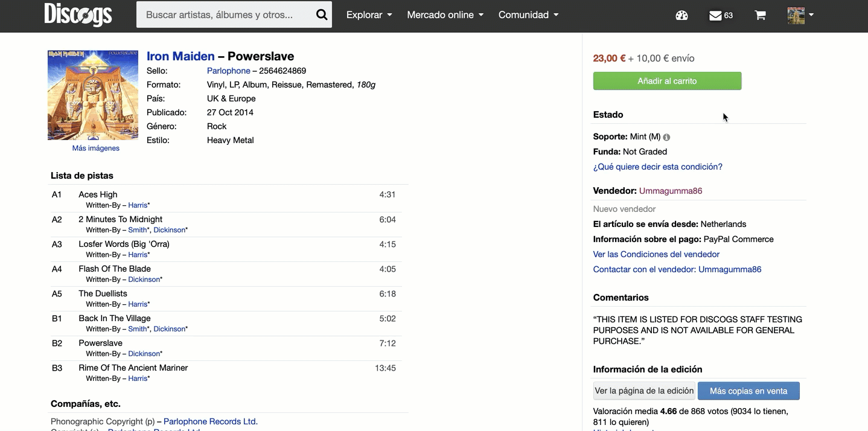Open Dickinson link under Back In The Village
The image size is (868, 431).
tap(169, 329)
